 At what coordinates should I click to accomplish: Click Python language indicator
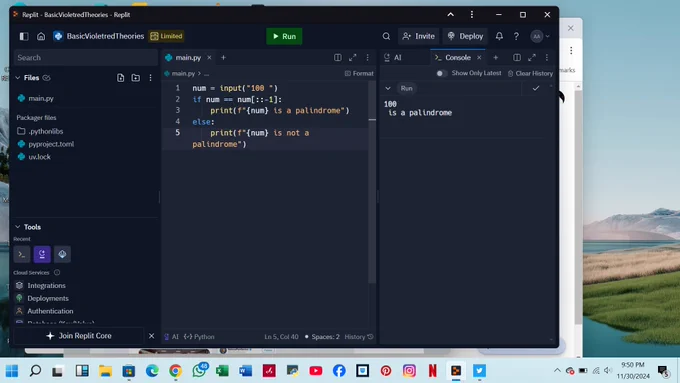tap(199, 337)
